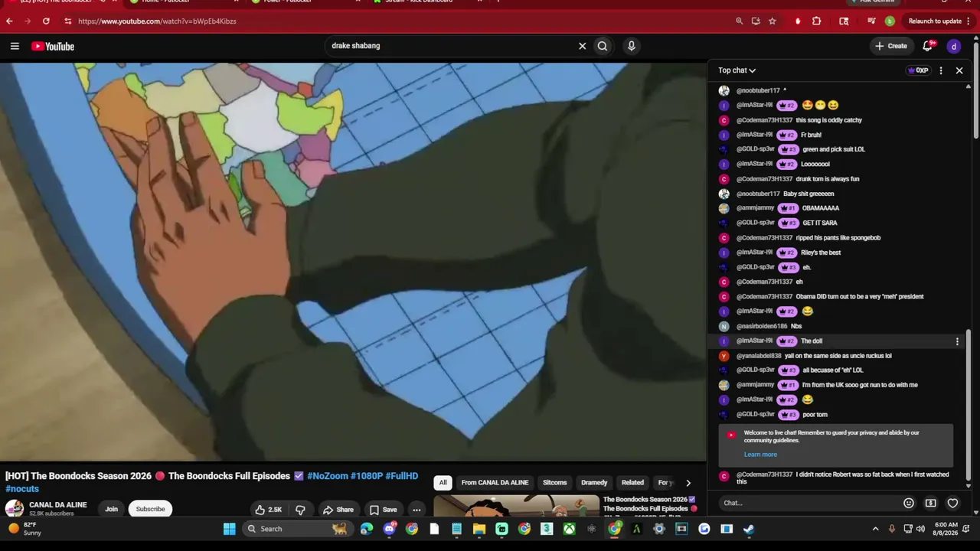Select the From CANAL DA ALINE chip
Viewport: 980px width, 551px height.
click(x=495, y=483)
